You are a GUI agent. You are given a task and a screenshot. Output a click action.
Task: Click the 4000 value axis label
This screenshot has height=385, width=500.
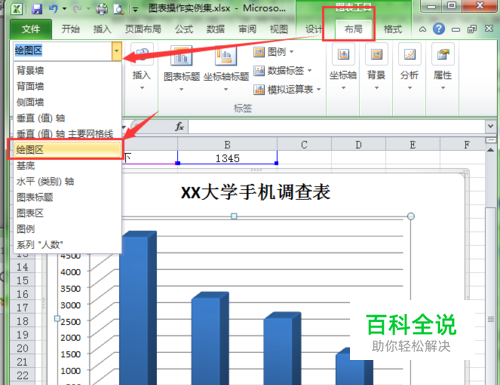pyautogui.click(x=71, y=272)
